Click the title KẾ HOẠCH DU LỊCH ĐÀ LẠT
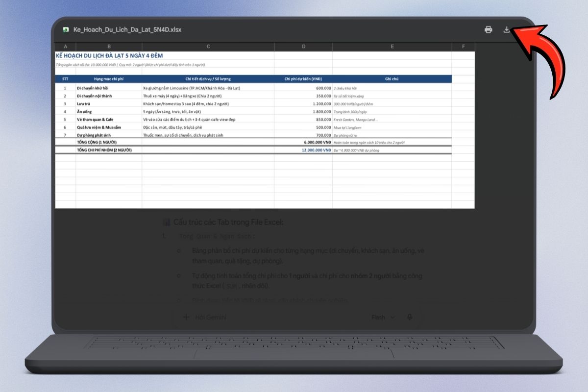Viewport: 588px width, 392px height. [109, 55]
